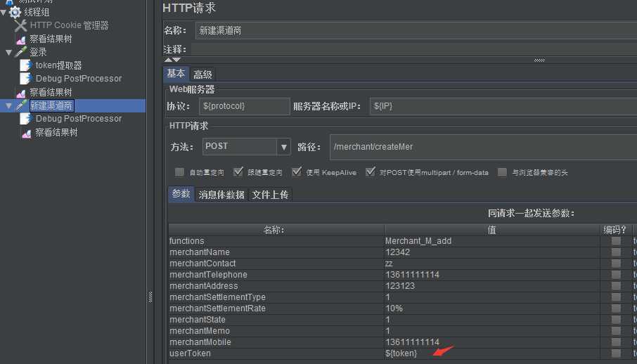The height and width of the screenshot is (364, 637).
Task: Click the 值 column header
Action: pyautogui.click(x=492, y=230)
